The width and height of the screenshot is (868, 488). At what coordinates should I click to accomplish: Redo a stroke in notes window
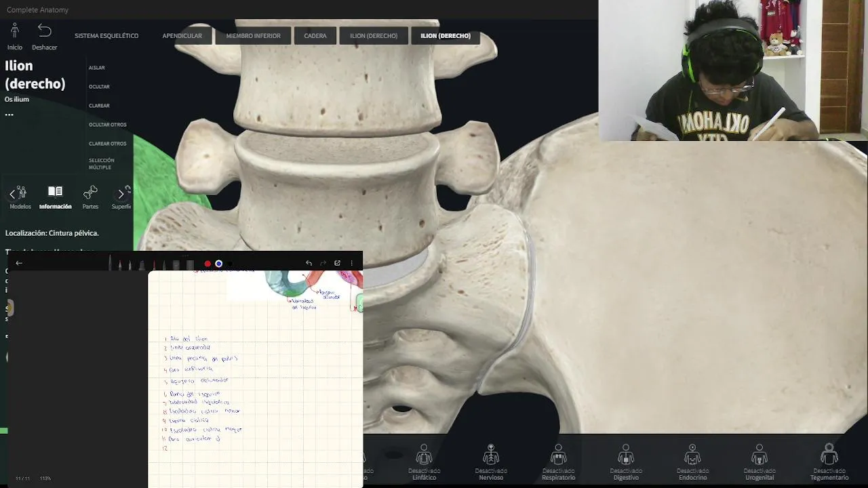[x=323, y=263]
